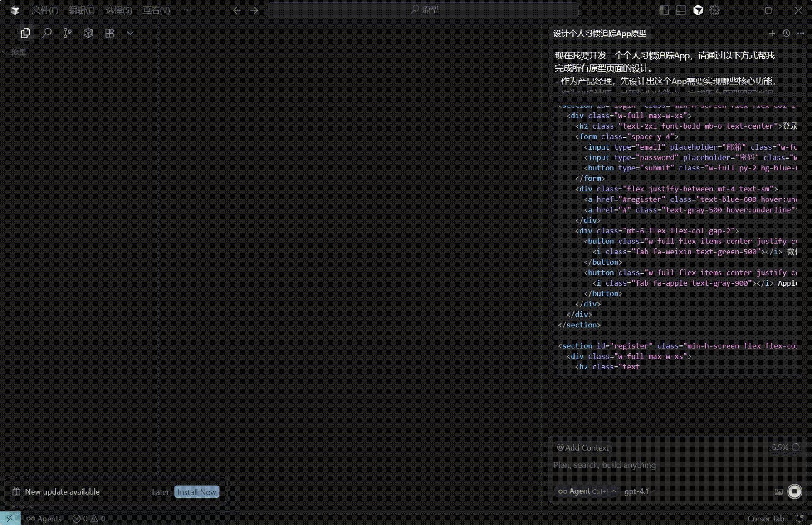The width and height of the screenshot is (812, 525).
Task: Toggle the AI chat pane
Action: coord(698,10)
